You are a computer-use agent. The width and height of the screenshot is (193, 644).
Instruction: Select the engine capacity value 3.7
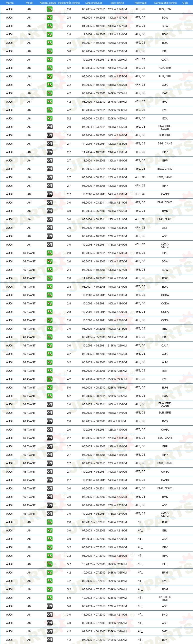click(69, 564)
